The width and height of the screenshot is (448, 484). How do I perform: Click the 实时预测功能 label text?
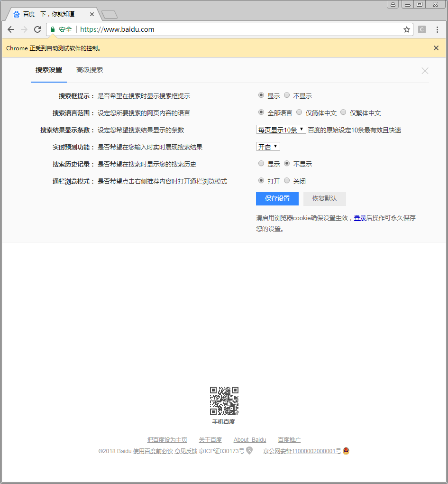(x=73, y=147)
